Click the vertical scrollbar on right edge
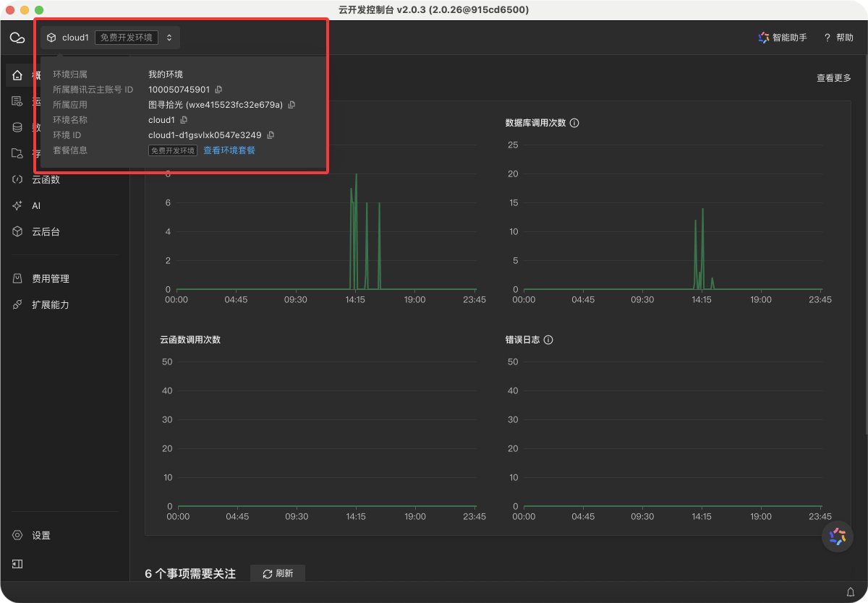 pyautogui.click(x=864, y=246)
